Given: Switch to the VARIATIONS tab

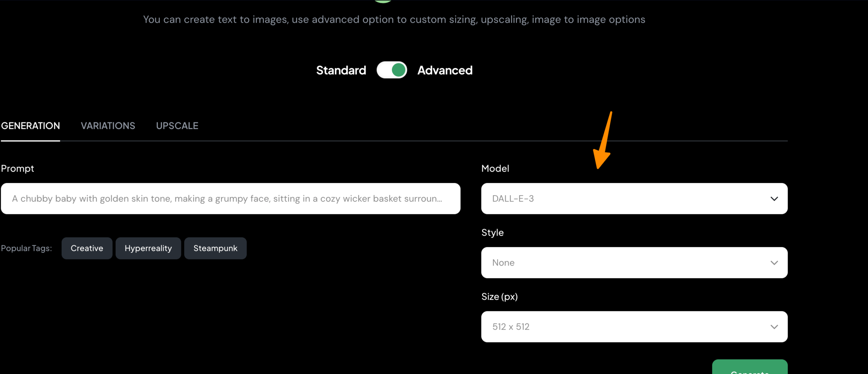Looking at the screenshot, I should [108, 126].
